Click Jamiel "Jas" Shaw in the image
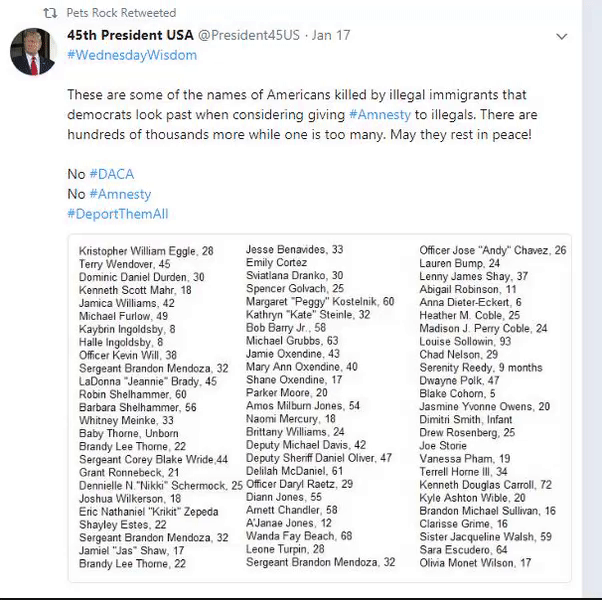This screenshot has width=602, height=600. (132, 551)
